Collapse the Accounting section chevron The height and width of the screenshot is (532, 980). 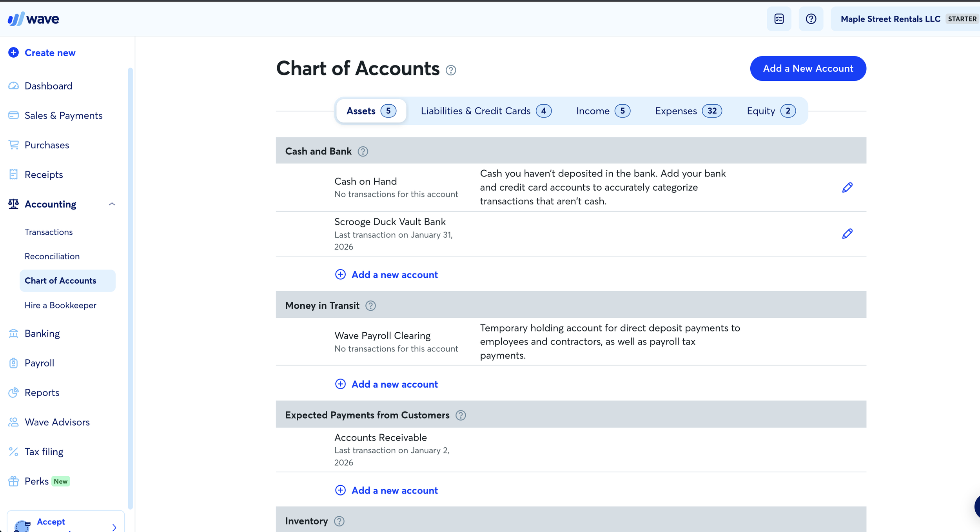[x=112, y=204]
